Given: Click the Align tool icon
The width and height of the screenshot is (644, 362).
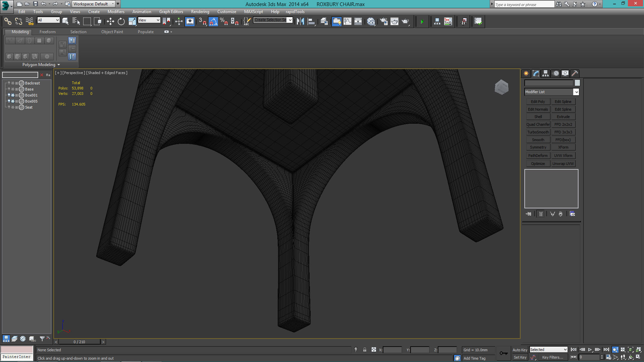Looking at the screenshot, I should tap(312, 21).
